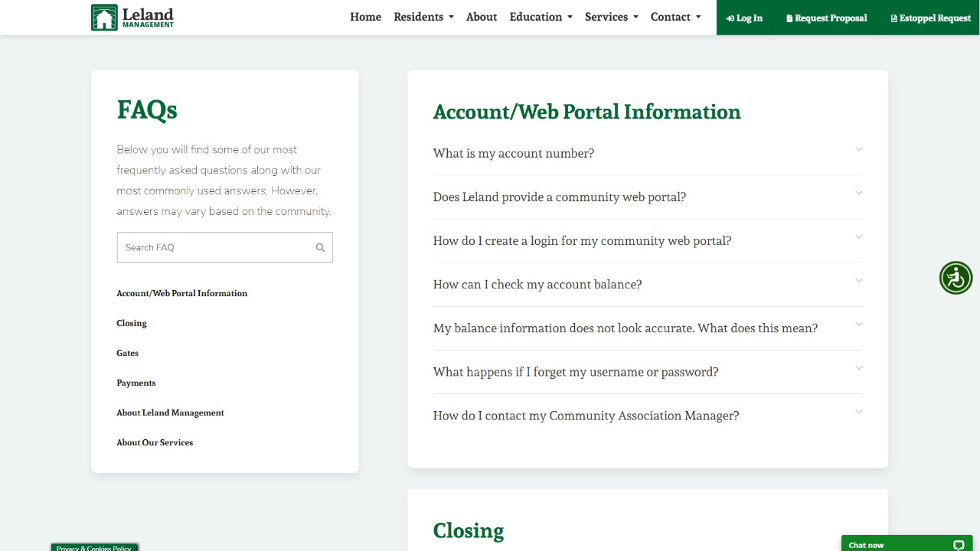Open the Residents dropdown menu
Image resolution: width=980 pixels, height=551 pixels.
[x=423, y=17]
